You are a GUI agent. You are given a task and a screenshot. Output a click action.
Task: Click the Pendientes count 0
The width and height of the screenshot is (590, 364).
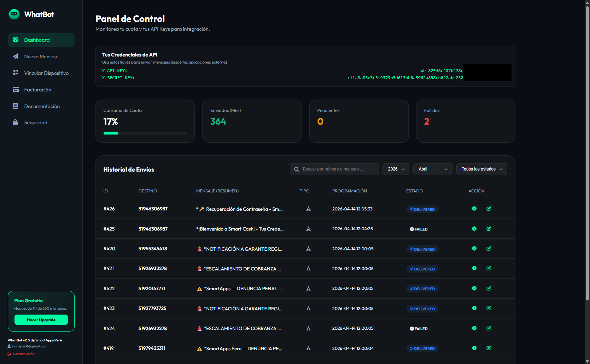point(320,121)
